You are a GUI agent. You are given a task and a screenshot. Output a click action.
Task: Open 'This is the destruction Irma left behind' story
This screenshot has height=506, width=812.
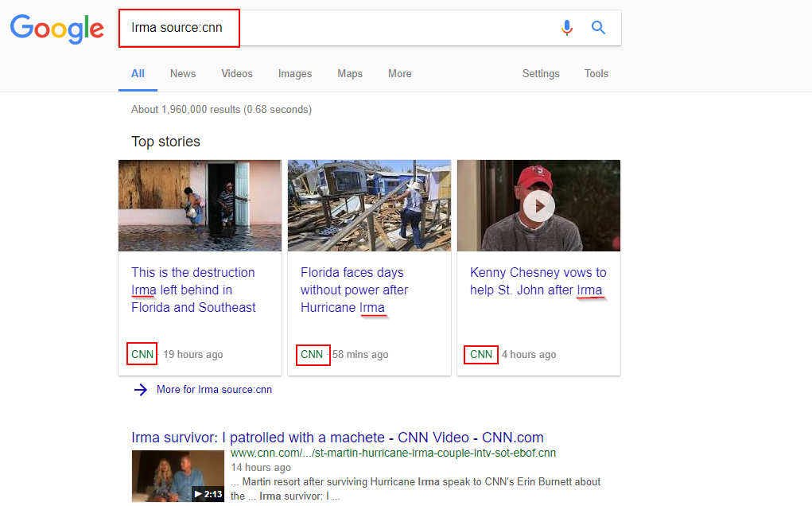coord(193,290)
